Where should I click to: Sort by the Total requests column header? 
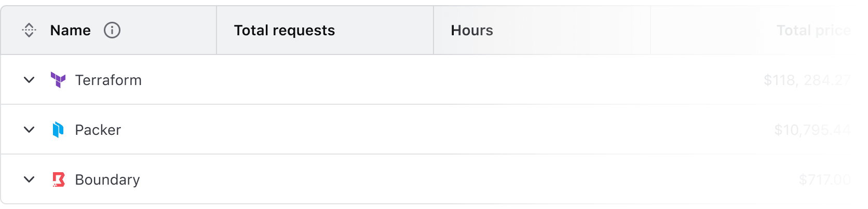click(x=284, y=31)
